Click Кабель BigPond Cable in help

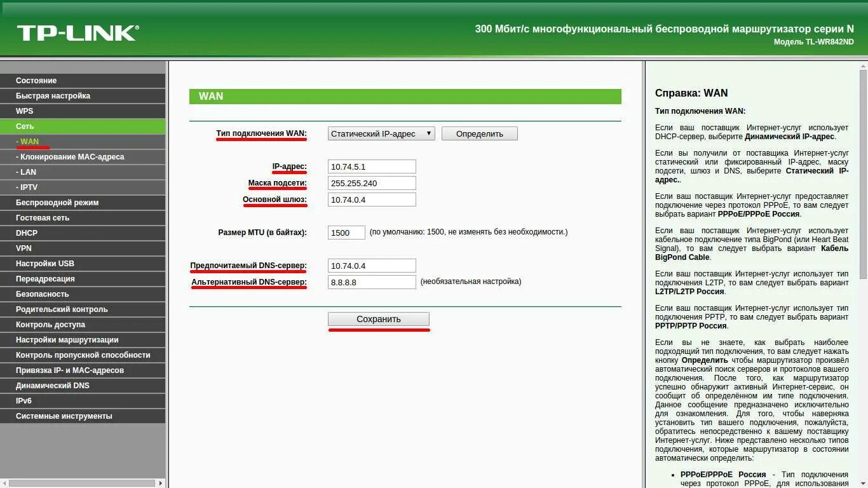click(x=752, y=253)
